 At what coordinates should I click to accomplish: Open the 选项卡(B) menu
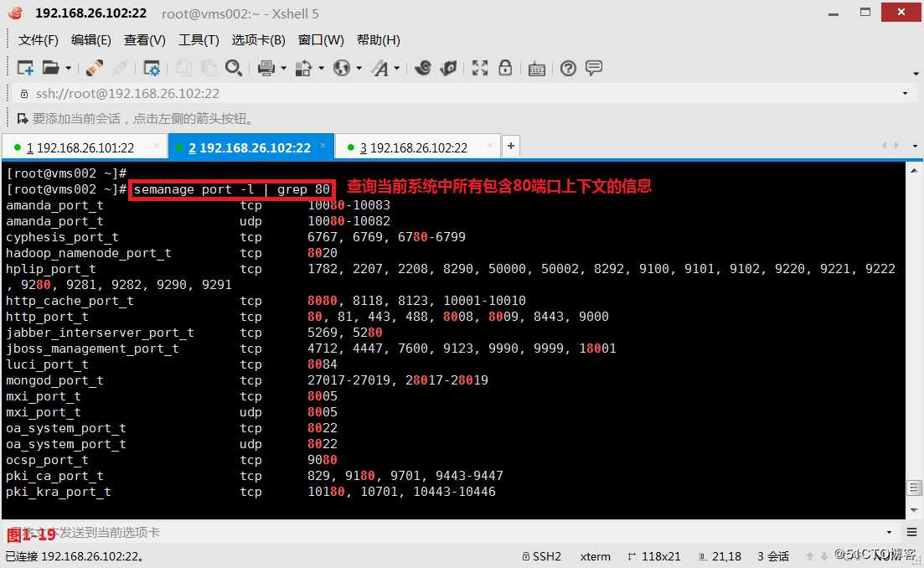pos(258,40)
